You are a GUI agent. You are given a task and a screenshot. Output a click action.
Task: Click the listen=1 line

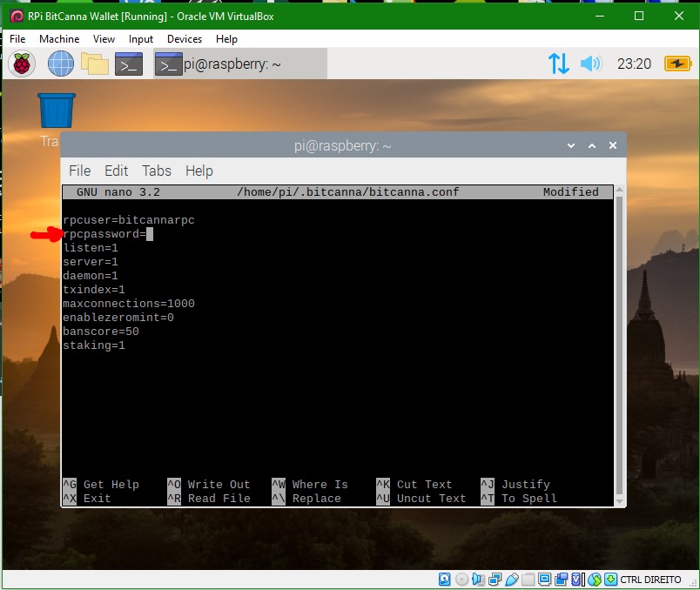(91, 248)
